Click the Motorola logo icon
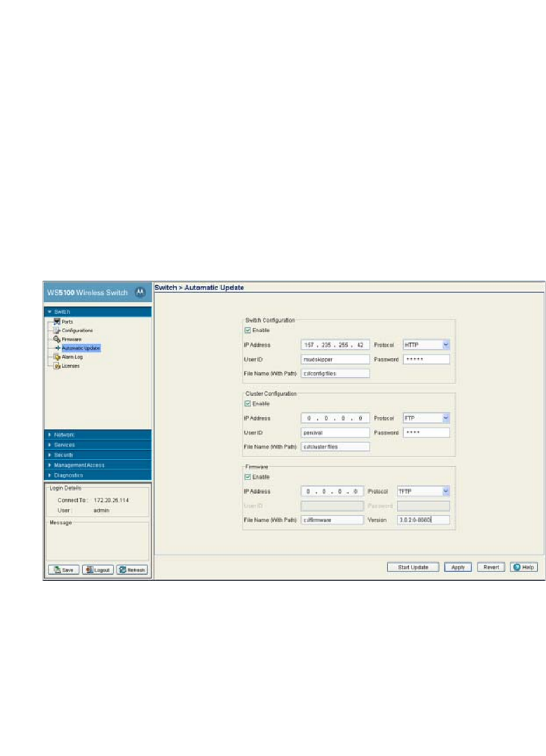The width and height of the screenshot is (546, 756). point(140,292)
